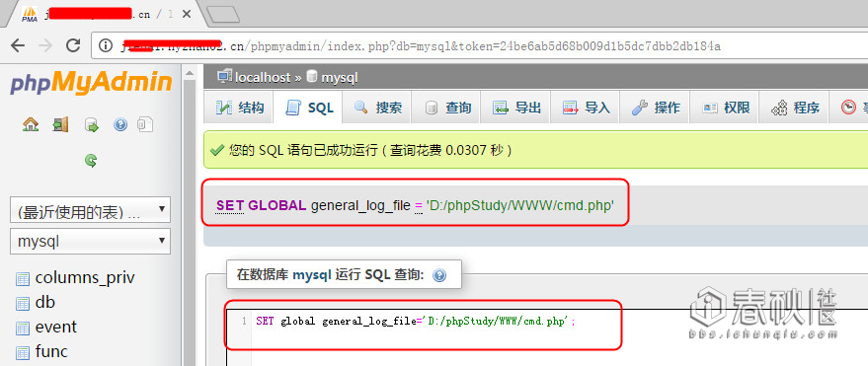
Task: Open the func table
Action: tap(51, 351)
